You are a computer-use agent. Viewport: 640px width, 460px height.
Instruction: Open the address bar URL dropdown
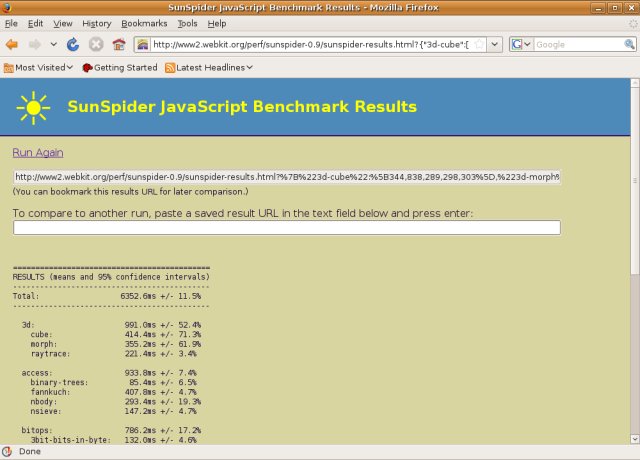pos(494,44)
